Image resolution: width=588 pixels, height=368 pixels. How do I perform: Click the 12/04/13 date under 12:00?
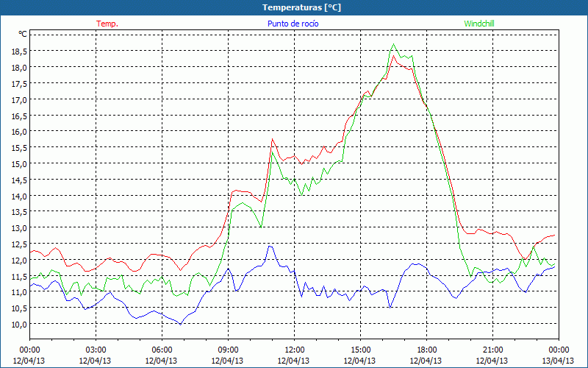click(x=293, y=361)
